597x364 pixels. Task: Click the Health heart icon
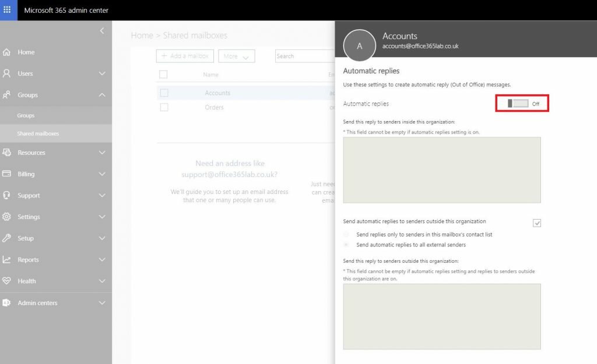6,281
